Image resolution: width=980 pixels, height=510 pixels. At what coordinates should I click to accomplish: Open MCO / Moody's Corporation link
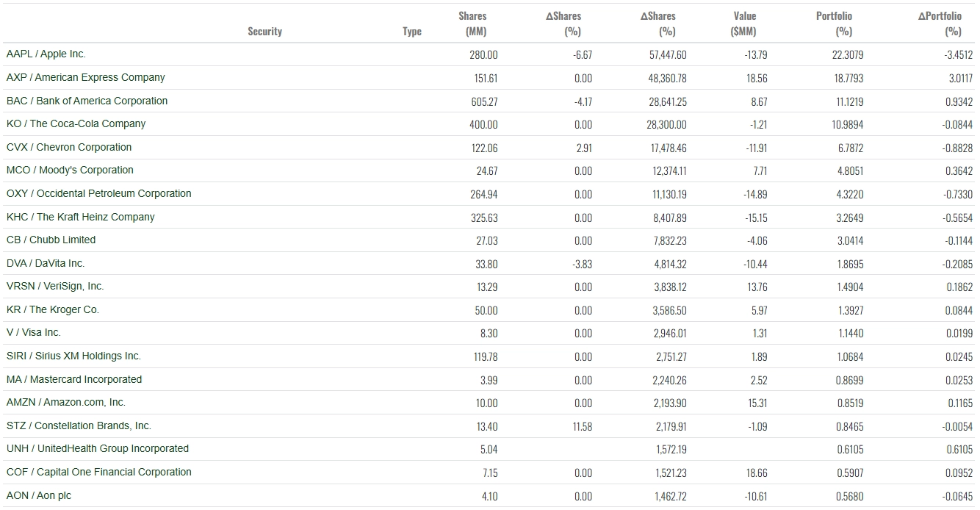(70, 170)
